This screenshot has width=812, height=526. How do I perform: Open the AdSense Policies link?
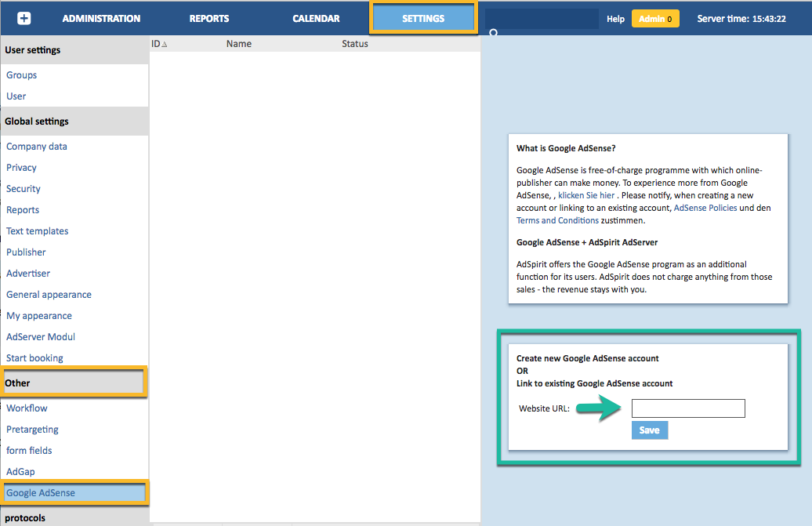tap(705, 208)
